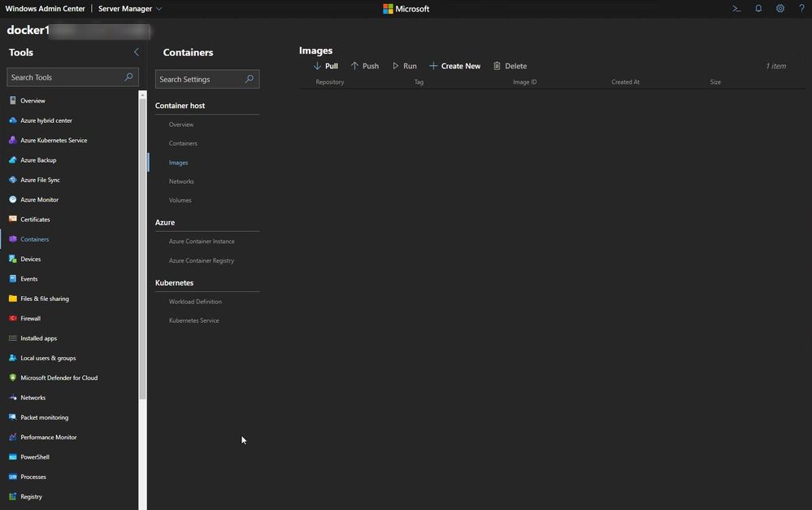Sort by Image ID column header
812x510 pixels.
coord(524,82)
